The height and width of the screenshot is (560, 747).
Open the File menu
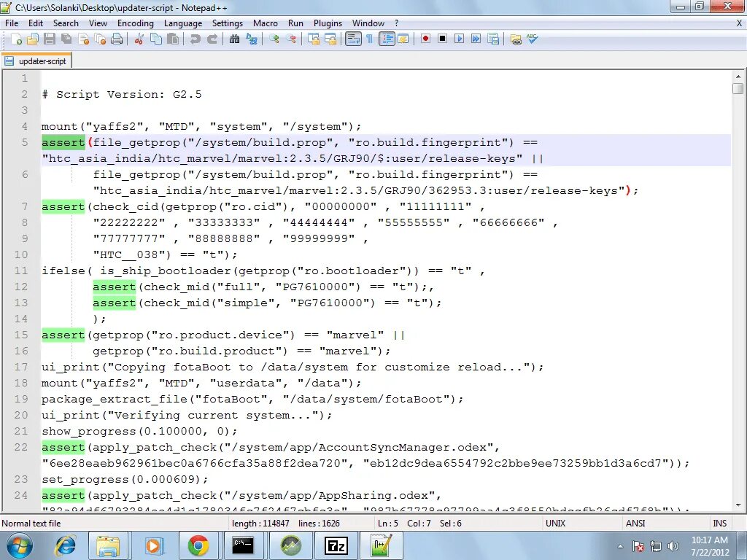click(12, 23)
